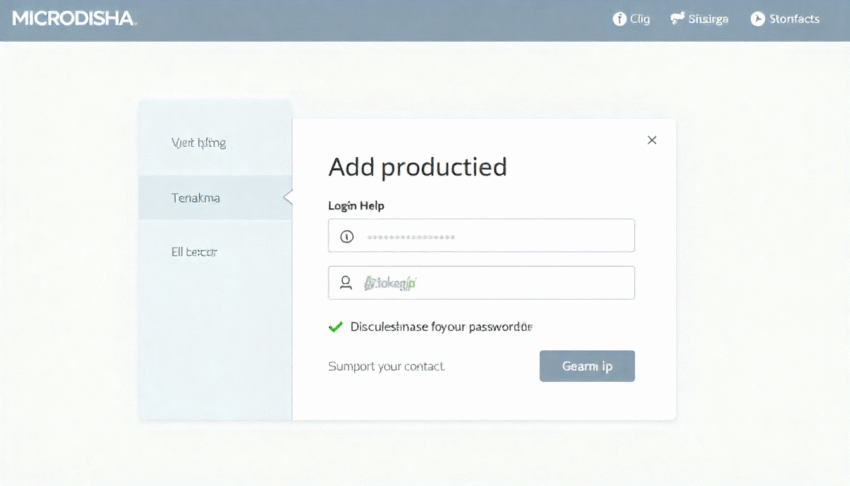Image resolution: width=850 pixels, height=486 pixels.
Task: Select the Vjeit hjfing sidebar tab
Action: 199,143
